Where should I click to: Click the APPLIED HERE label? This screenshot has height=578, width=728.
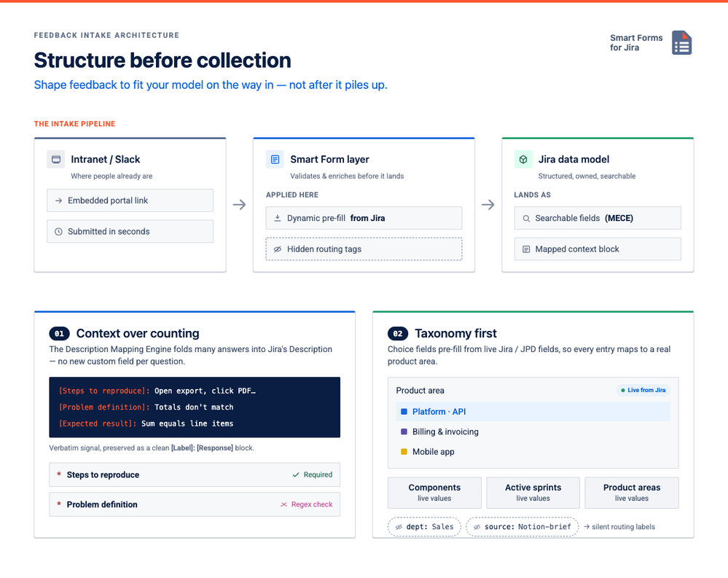point(292,195)
